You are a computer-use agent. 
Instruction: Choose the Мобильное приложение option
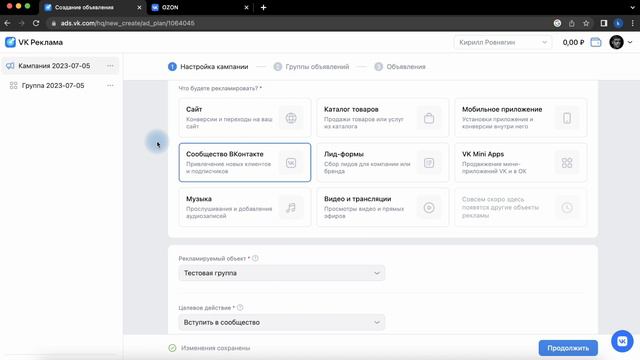(x=521, y=118)
